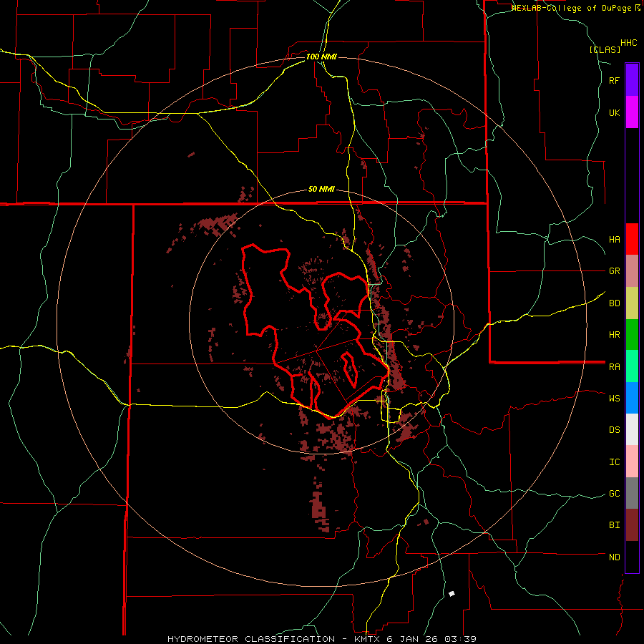Click the small white square map marker
644x644 pixels.
pos(452,593)
